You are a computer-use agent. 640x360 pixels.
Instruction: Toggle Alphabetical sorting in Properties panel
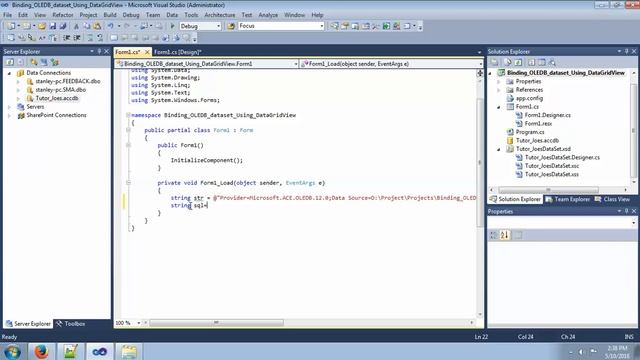pyautogui.click(x=505, y=235)
